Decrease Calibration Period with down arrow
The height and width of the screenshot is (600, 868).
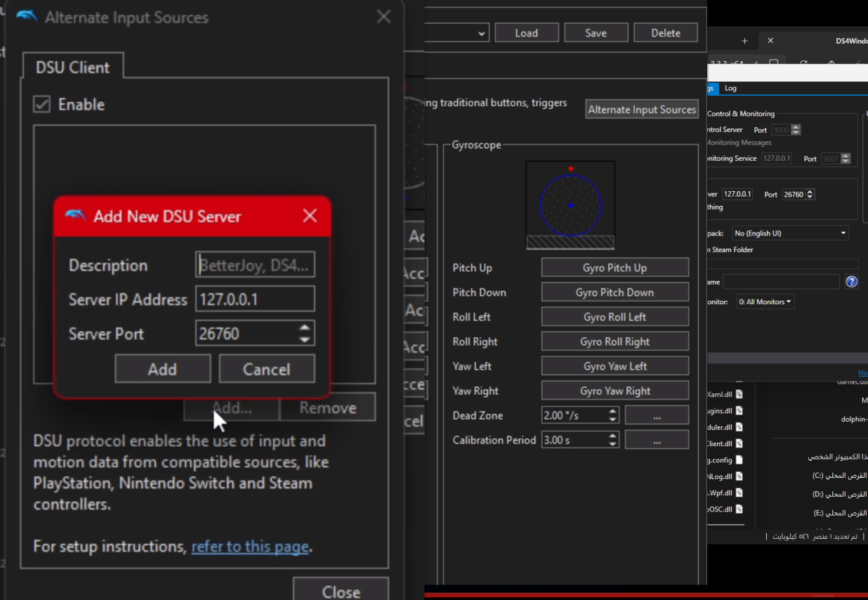point(613,444)
